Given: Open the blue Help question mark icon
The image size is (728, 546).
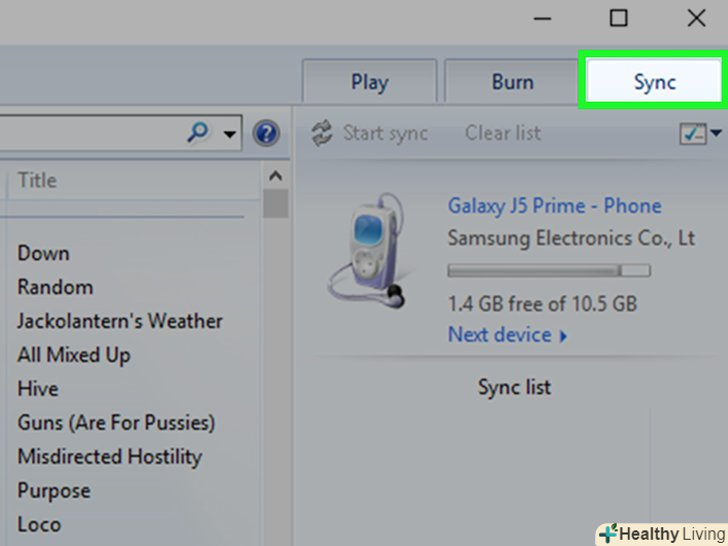Looking at the screenshot, I should (x=266, y=133).
